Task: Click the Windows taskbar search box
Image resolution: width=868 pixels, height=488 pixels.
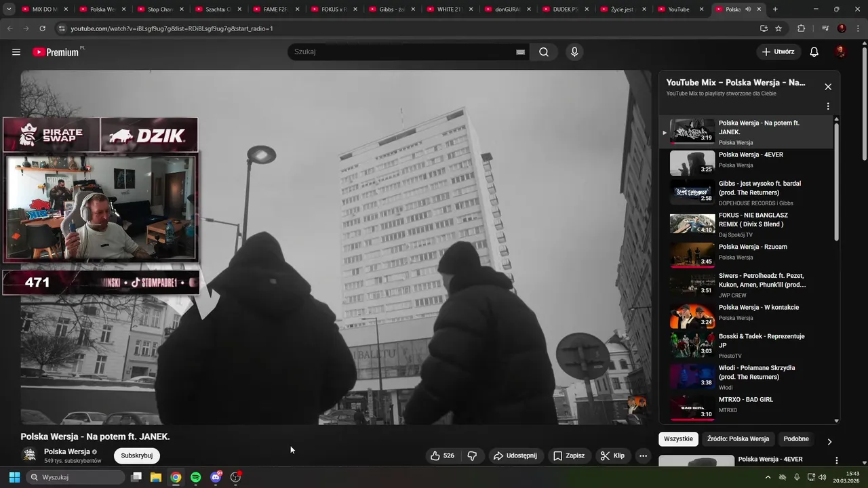Action: click(x=76, y=477)
